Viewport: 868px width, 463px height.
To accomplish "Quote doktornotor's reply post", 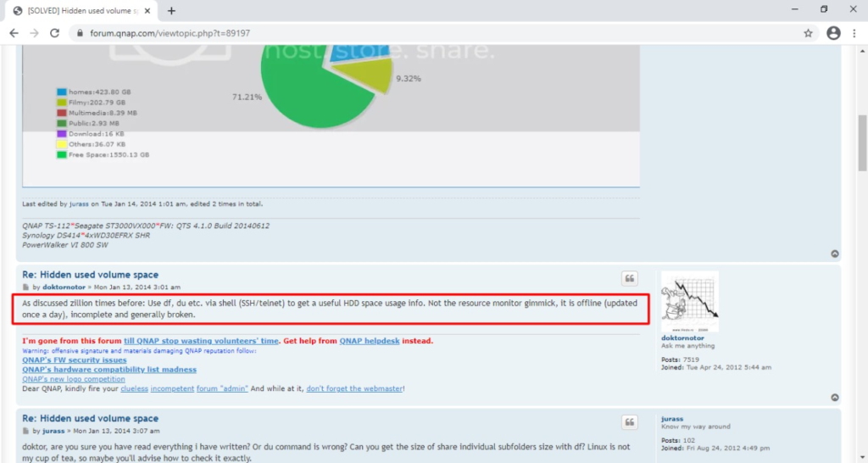I will tap(630, 279).
